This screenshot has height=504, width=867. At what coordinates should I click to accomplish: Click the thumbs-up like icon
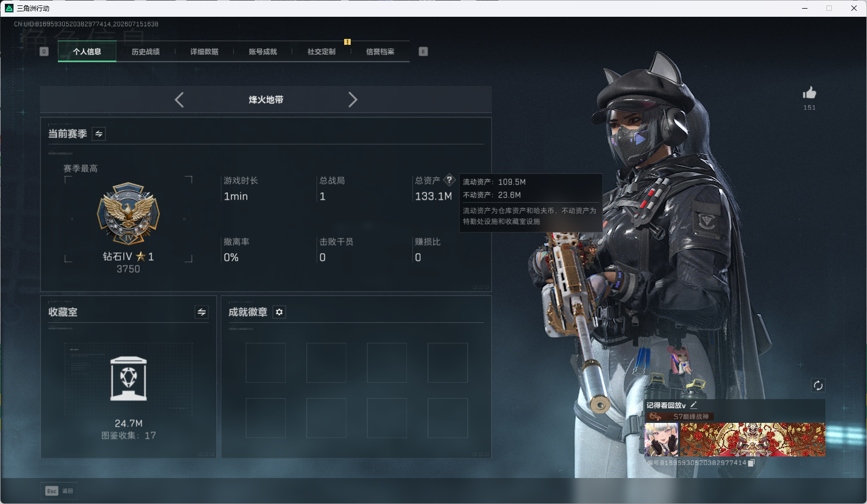point(809,92)
